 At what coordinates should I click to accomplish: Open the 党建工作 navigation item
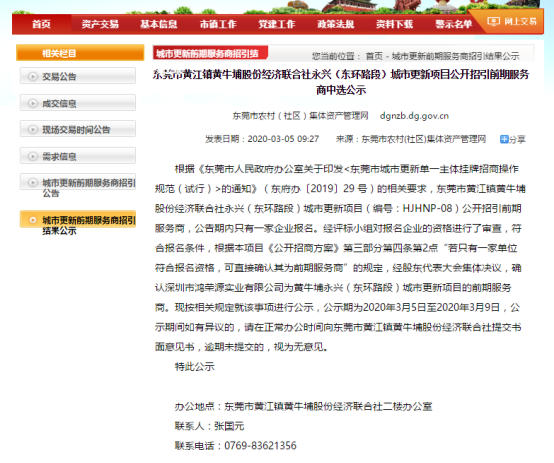pos(277,24)
